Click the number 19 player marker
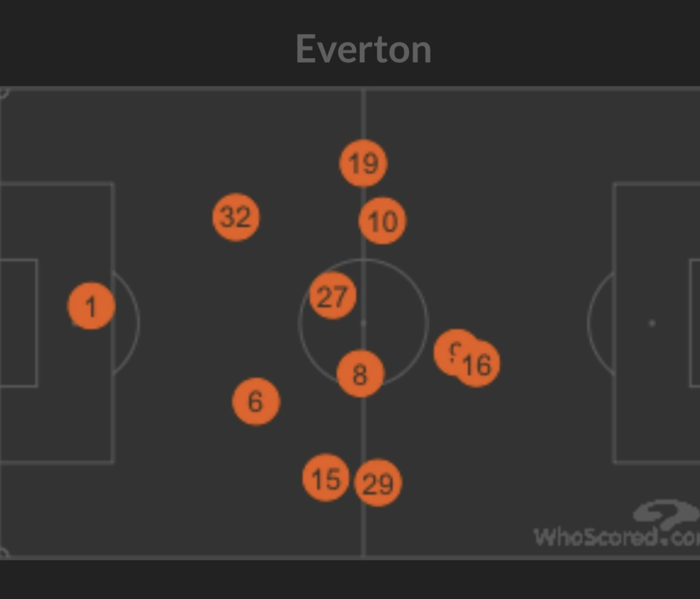Screen dimensions: 700x599 coord(363,163)
